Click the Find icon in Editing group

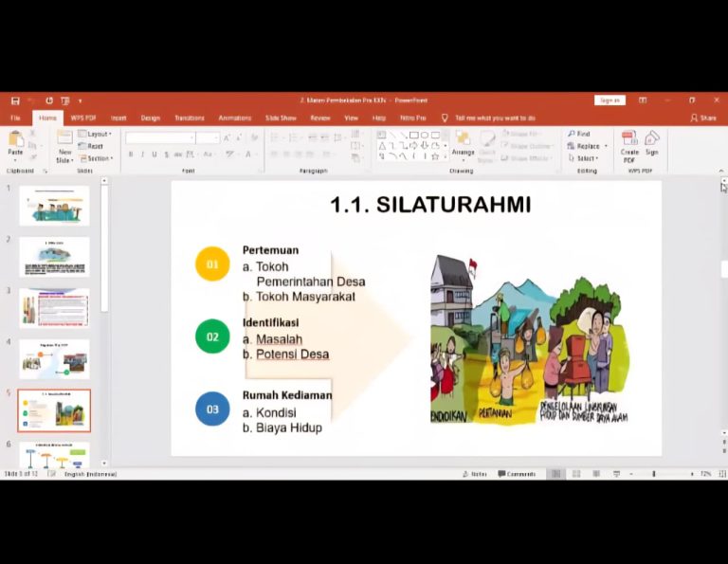[x=579, y=134]
